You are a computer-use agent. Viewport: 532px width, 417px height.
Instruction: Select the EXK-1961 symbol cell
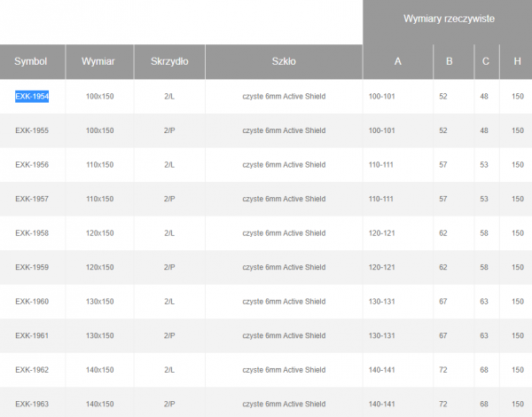pyautogui.click(x=32, y=336)
